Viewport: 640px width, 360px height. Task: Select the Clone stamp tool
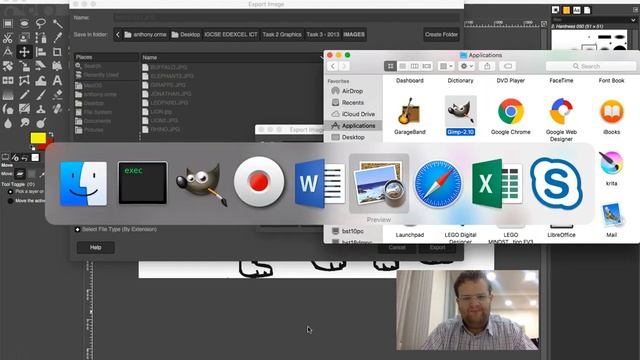tap(40, 109)
